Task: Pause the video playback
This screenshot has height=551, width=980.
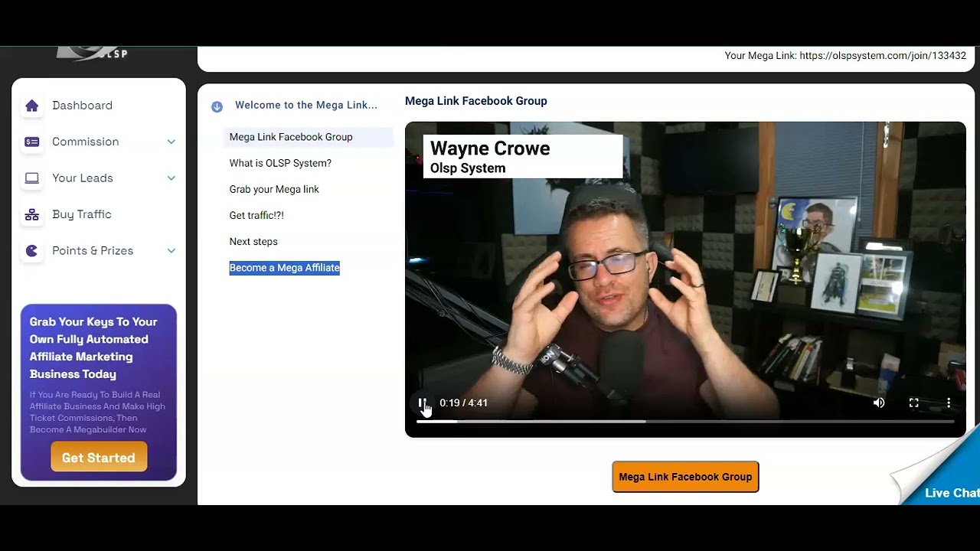Action: point(422,403)
